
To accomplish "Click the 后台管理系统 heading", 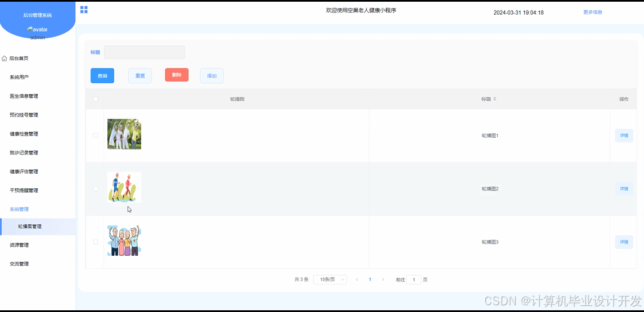I will point(37,16).
